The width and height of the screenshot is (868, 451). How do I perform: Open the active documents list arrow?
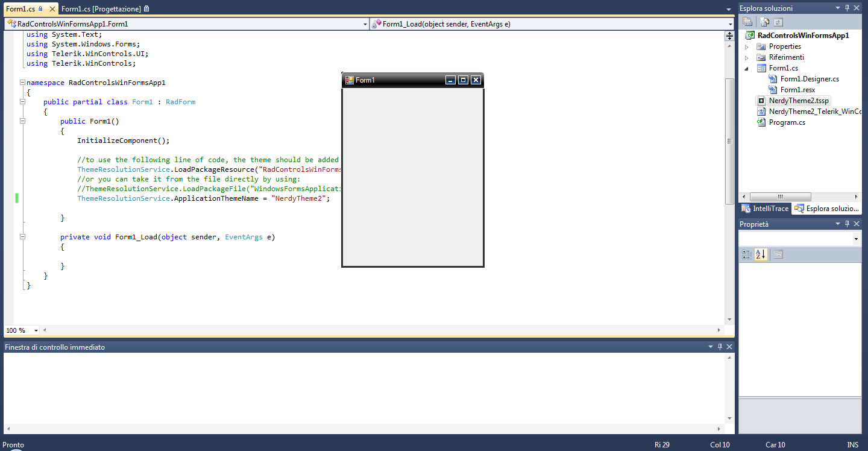tap(729, 10)
